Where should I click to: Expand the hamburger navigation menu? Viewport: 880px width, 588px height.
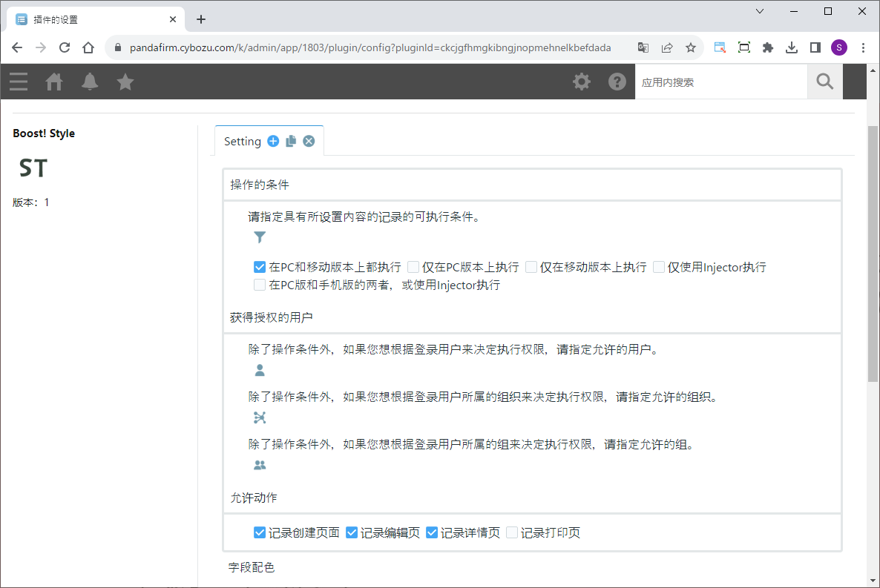coord(19,82)
